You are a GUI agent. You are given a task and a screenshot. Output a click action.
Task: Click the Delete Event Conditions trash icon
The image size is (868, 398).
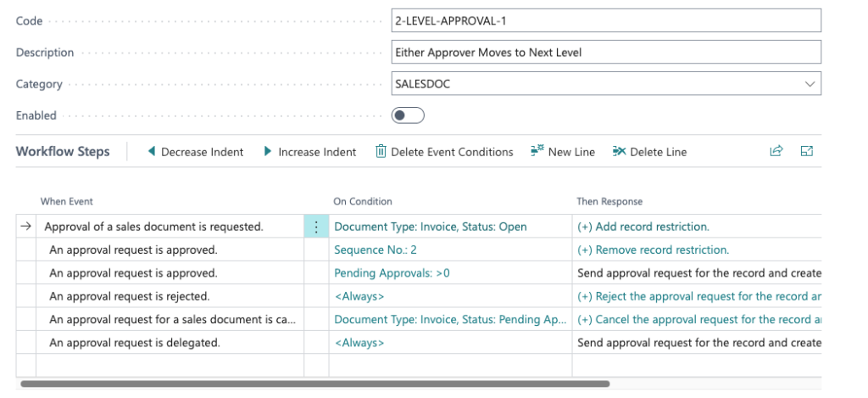coord(381,151)
